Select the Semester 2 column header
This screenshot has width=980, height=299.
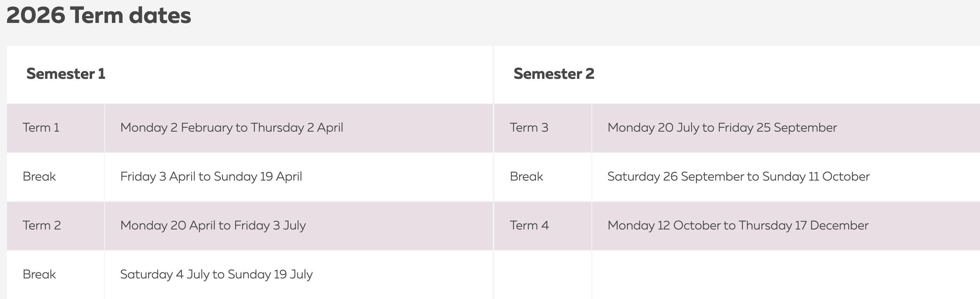point(554,74)
